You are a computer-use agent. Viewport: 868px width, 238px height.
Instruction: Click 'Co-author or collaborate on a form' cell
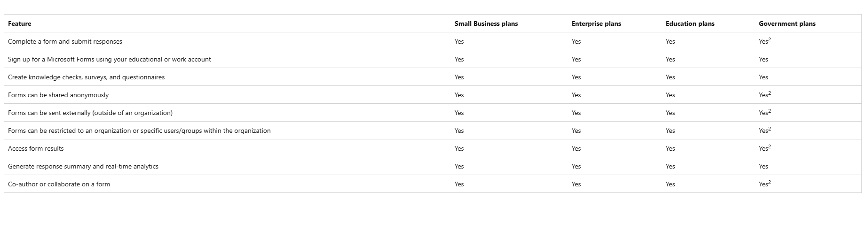59,184
